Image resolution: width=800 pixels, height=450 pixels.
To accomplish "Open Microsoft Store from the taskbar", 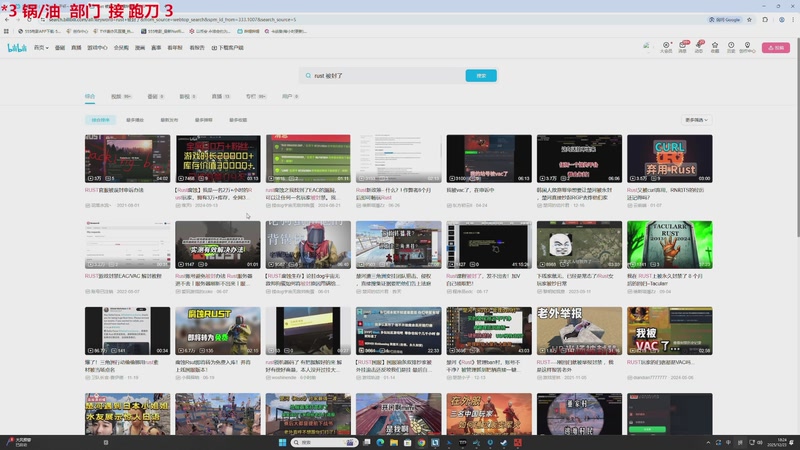I will tap(408, 442).
